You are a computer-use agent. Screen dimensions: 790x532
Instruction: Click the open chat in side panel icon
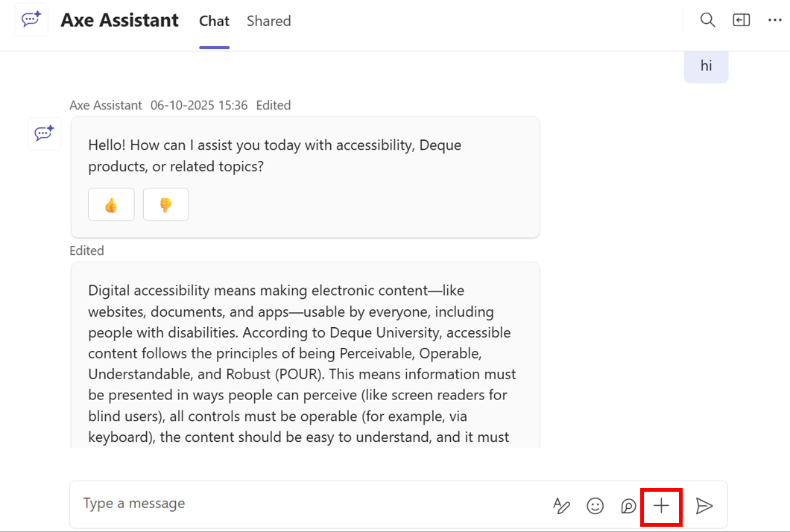click(x=741, y=20)
